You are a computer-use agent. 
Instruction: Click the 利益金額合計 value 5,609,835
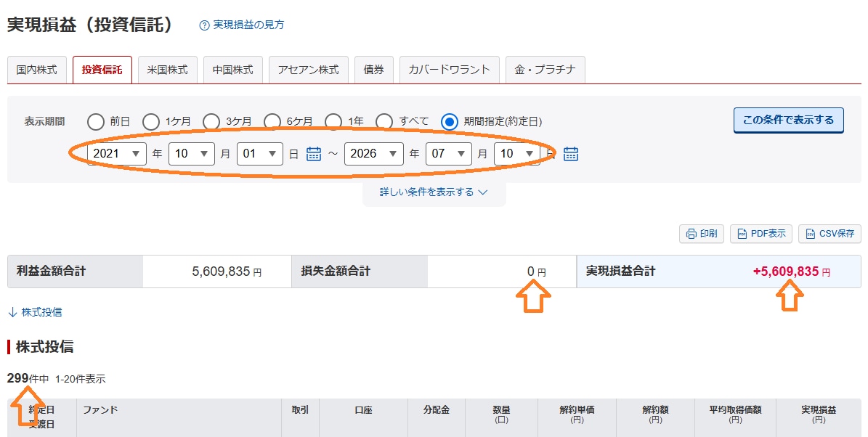tap(222, 271)
